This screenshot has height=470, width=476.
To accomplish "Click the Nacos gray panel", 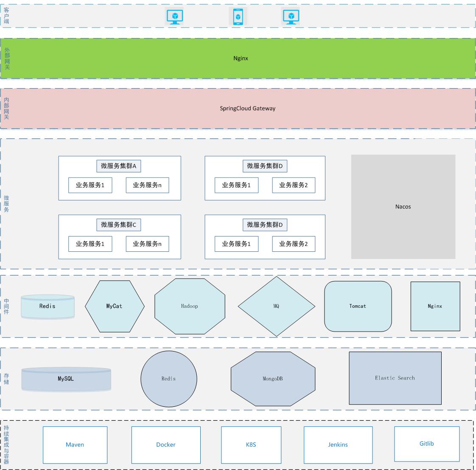I will (x=403, y=207).
